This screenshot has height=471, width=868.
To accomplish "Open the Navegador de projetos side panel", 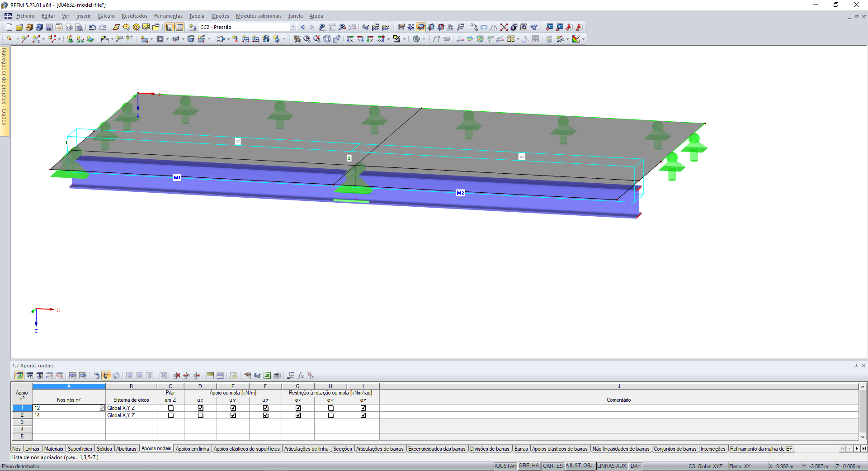I will [x=5, y=90].
